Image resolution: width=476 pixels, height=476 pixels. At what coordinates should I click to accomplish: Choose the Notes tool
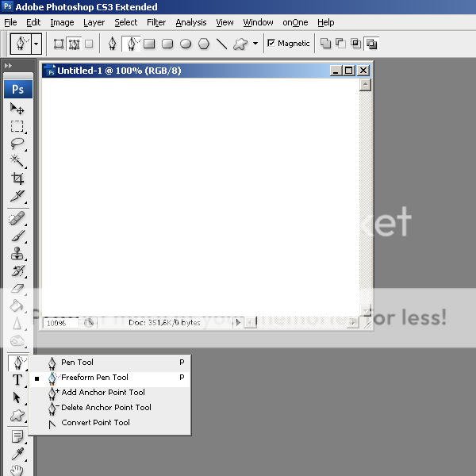17,437
